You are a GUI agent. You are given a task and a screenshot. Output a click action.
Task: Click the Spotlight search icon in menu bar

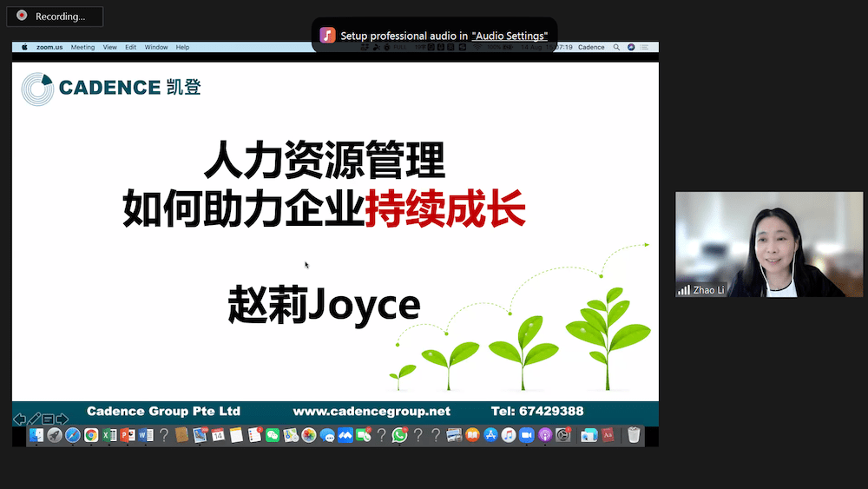click(616, 47)
